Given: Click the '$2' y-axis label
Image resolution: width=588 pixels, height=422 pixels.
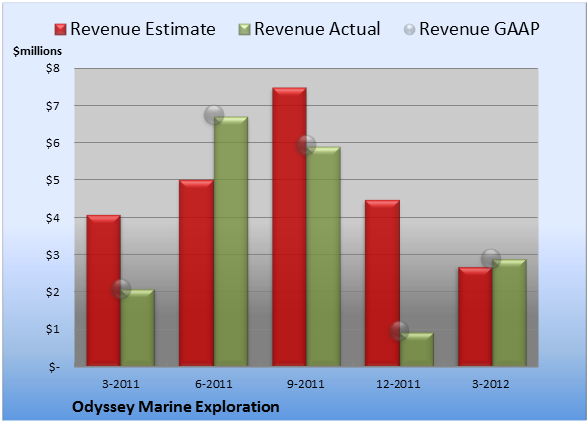Looking at the screenshot, I should click(x=52, y=292).
